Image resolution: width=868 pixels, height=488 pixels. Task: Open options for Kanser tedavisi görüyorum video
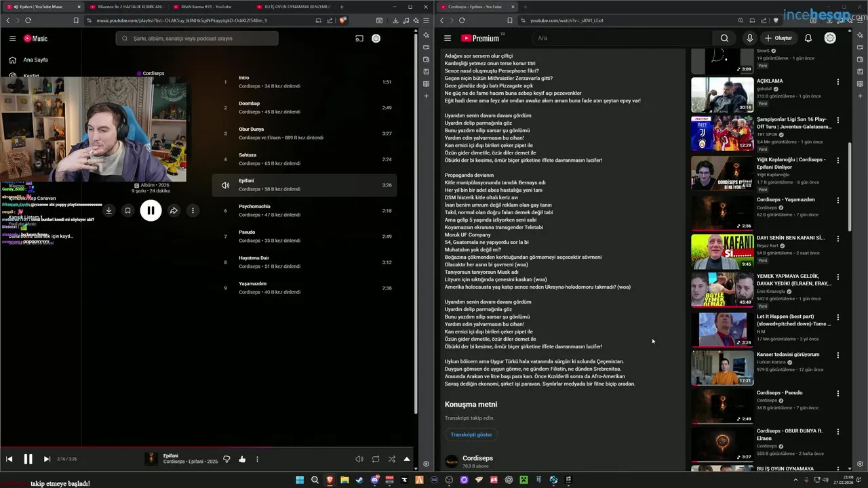pyautogui.click(x=838, y=355)
